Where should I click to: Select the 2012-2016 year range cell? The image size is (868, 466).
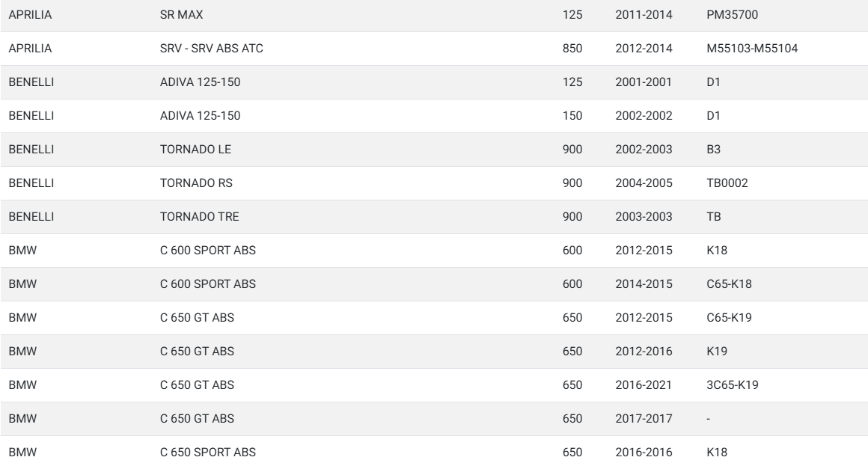coord(644,352)
